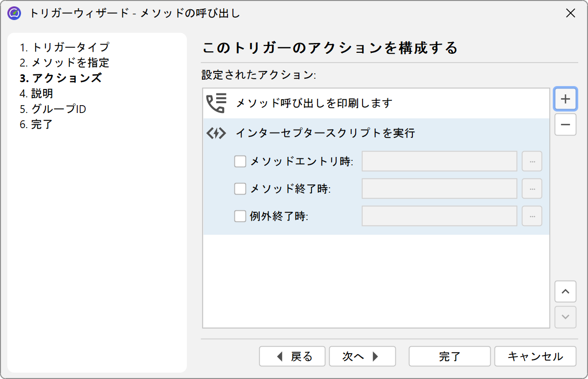Click the method call print icon
The height and width of the screenshot is (379, 588).
pos(216,103)
